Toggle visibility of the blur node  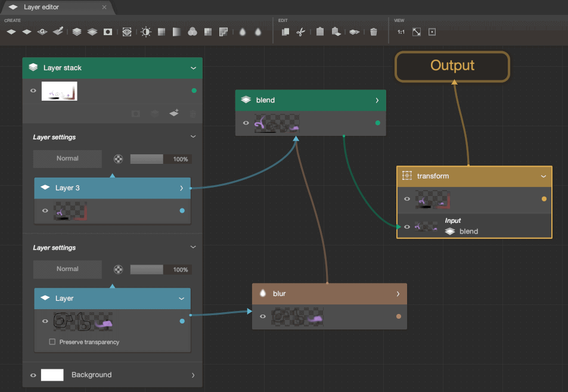coord(262,317)
